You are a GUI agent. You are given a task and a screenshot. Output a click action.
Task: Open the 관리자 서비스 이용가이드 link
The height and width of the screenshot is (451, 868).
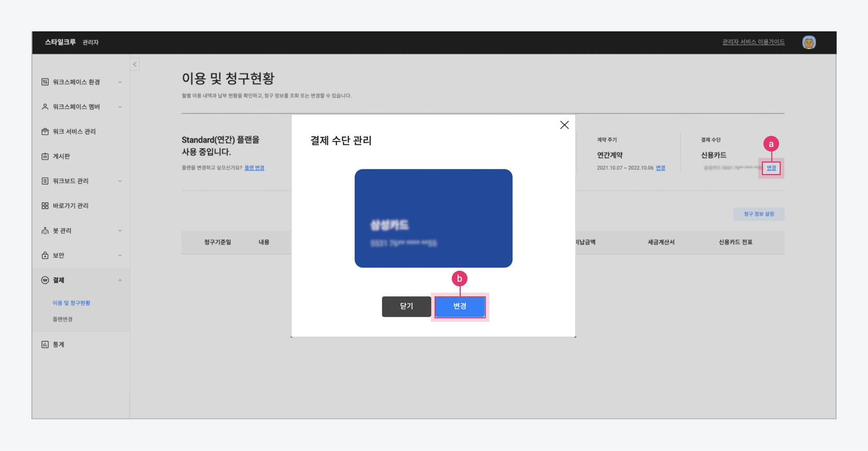[753, 42]
